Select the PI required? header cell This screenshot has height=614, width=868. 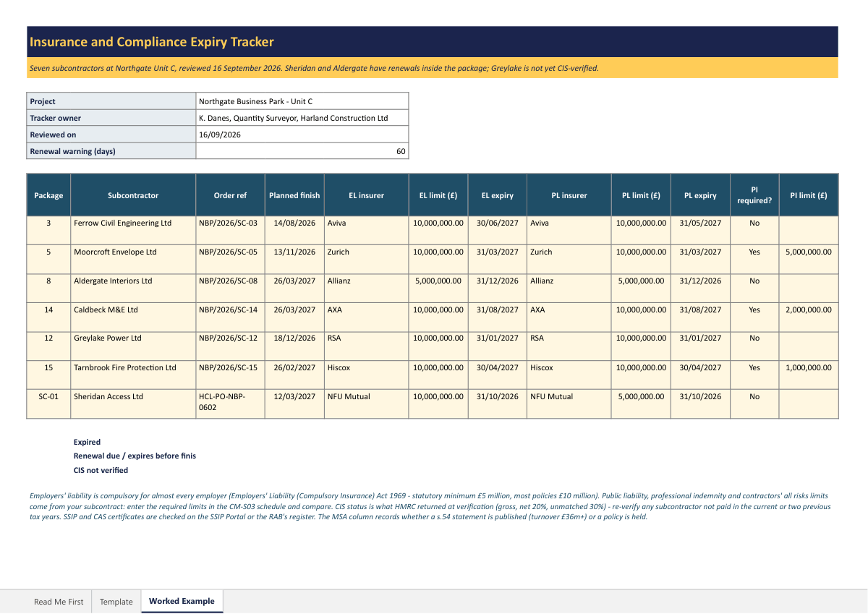(x=754, y=195)
